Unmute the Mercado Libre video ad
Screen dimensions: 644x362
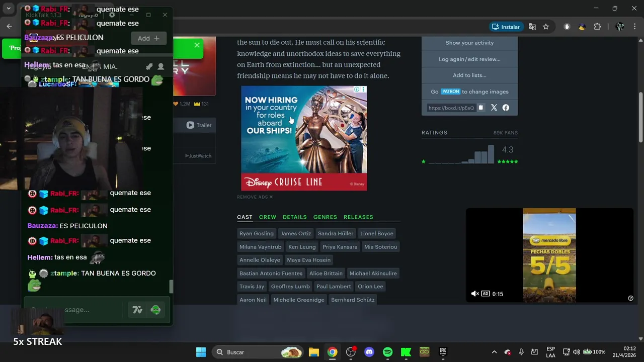474,294
